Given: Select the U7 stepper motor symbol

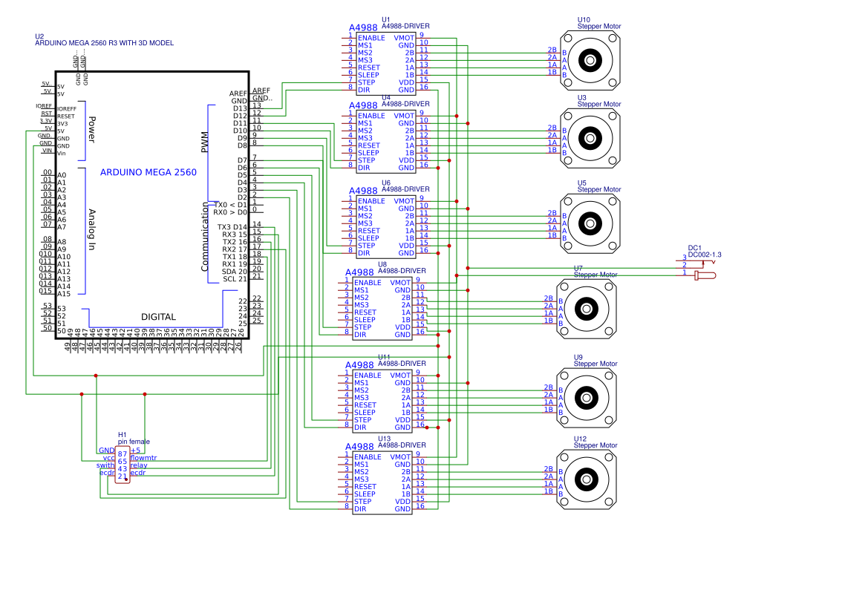Looking at the screenshot, I should (587, 309).
